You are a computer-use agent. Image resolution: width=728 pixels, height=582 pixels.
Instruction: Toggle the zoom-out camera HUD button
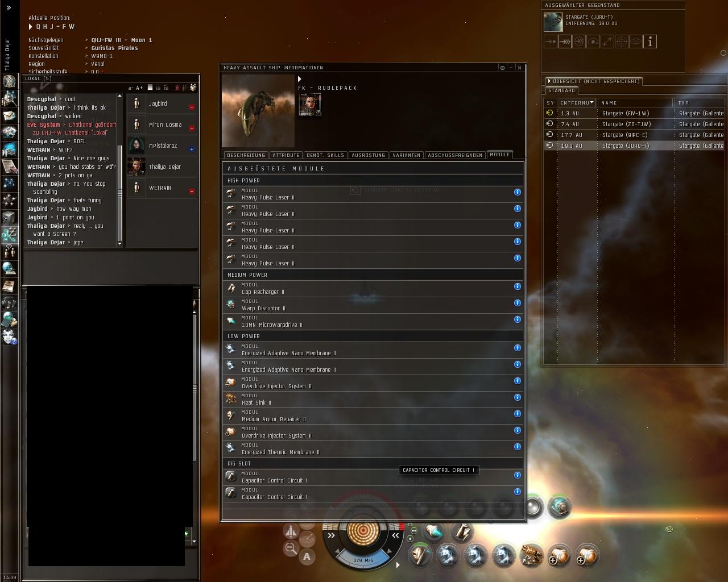pyautogui.click(x=291, y=548)
